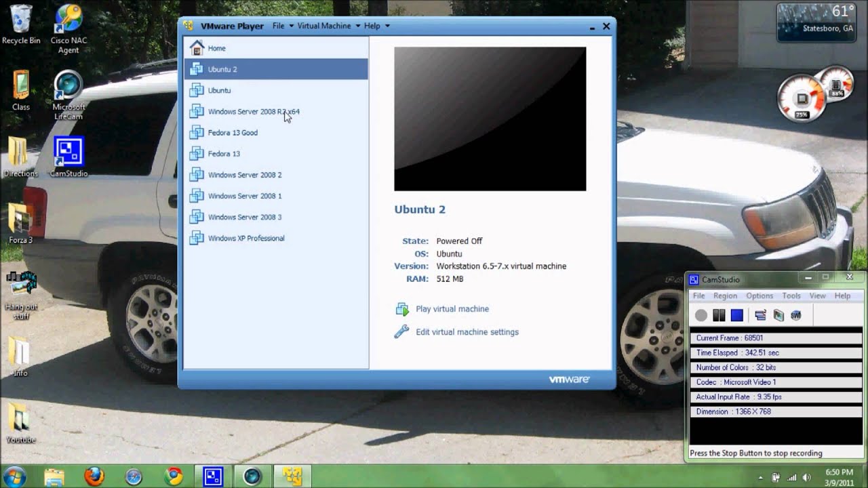Open the Info desktop folder
Screen dimensions: 868x488
(x=21, y=357)
